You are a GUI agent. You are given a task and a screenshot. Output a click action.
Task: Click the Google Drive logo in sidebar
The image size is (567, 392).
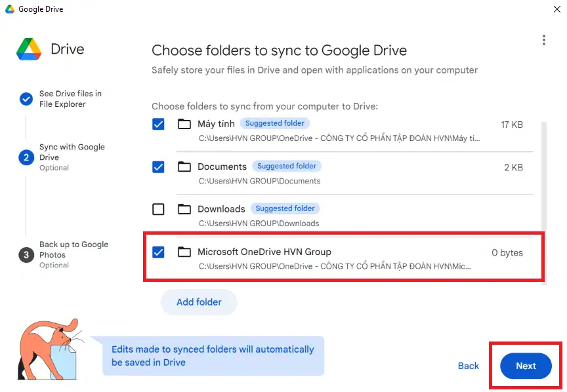(x=30, y=49)
